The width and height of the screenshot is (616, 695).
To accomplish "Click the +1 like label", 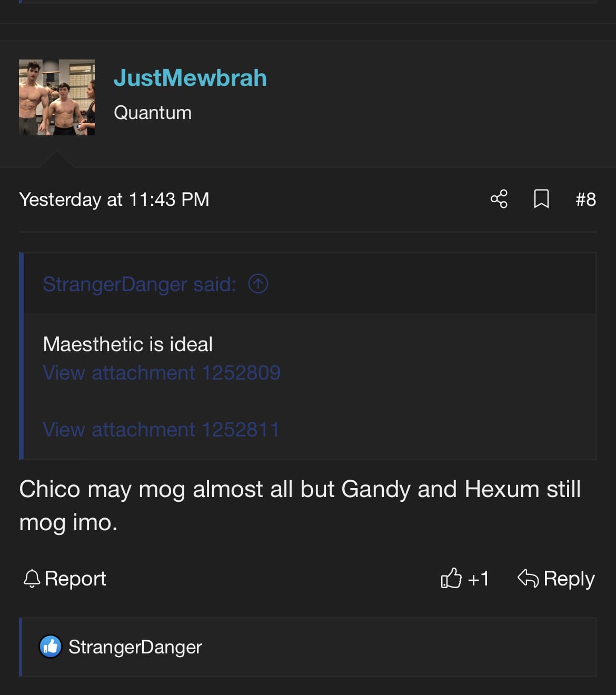I will coord(478,579).
